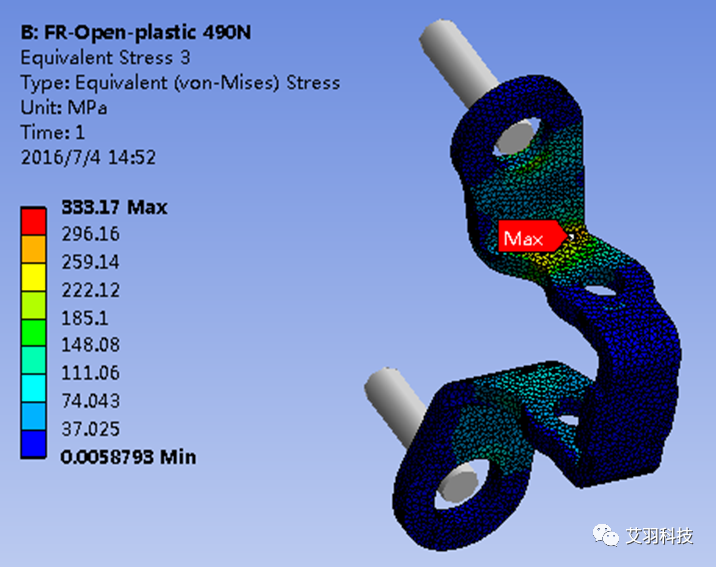
Task: Select the bright green legend band
Action: point(33,333)
